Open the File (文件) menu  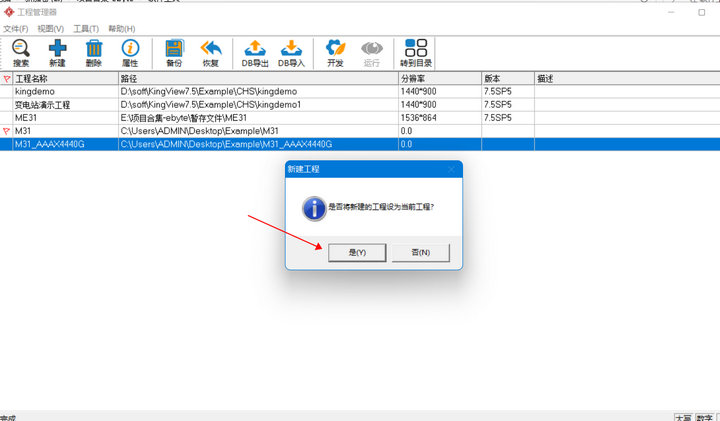tap(16, 29)
